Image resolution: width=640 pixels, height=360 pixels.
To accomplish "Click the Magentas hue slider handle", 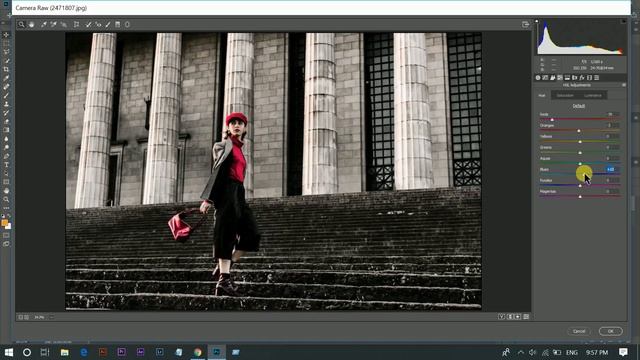I will pos(580,197).
